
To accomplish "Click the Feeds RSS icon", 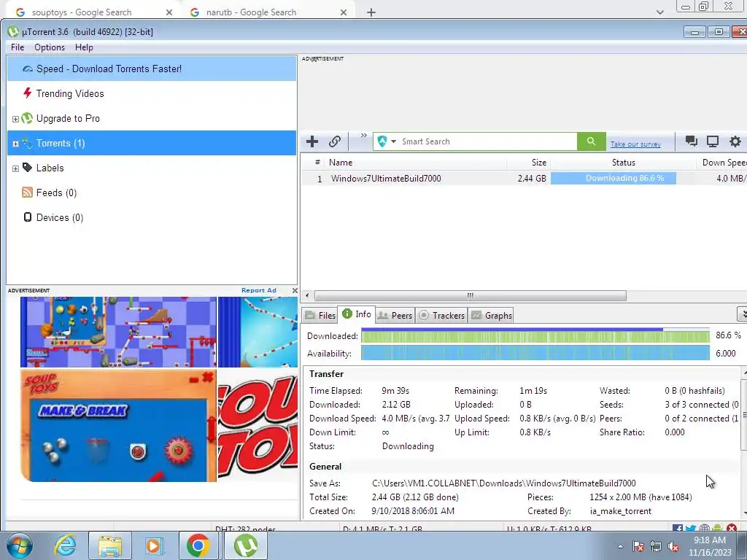I will (27, 192).
